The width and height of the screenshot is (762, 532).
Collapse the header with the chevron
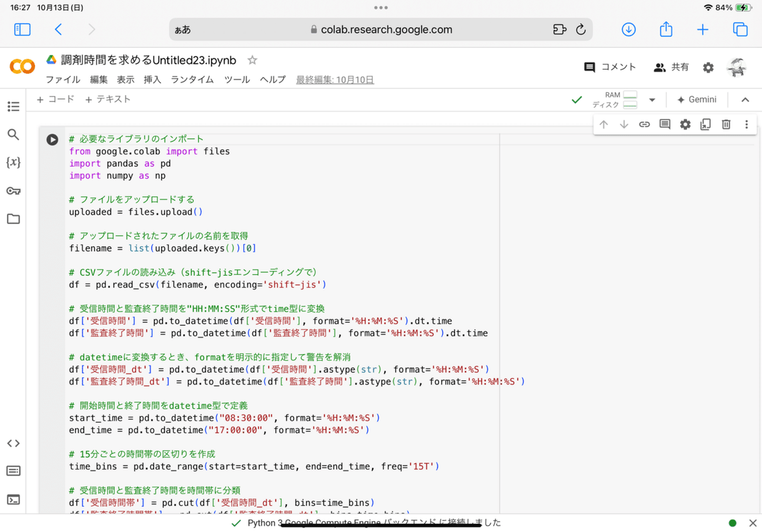click(745, 99)
